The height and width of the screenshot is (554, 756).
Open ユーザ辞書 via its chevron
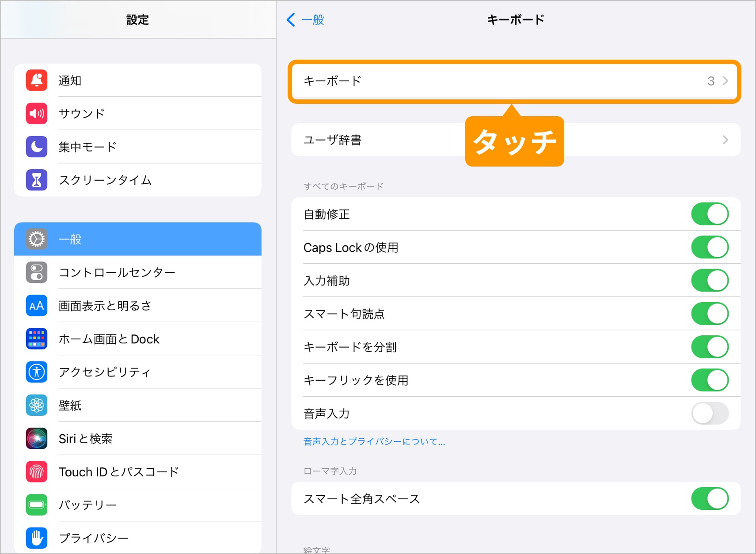725,140
